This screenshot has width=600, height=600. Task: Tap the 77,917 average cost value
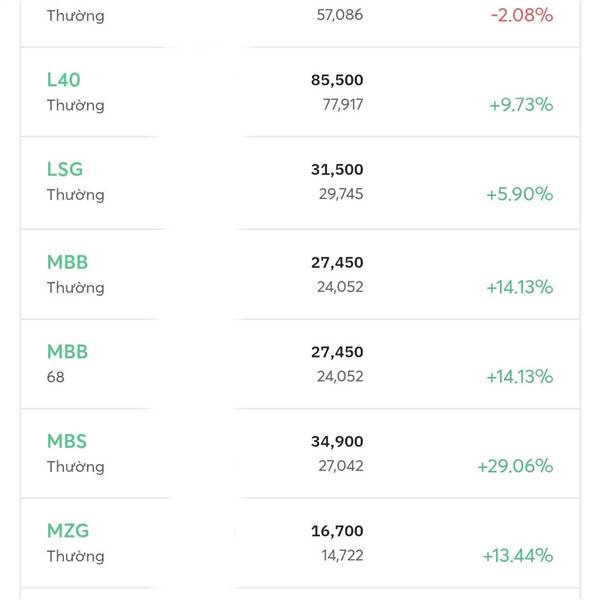point(341,105)
